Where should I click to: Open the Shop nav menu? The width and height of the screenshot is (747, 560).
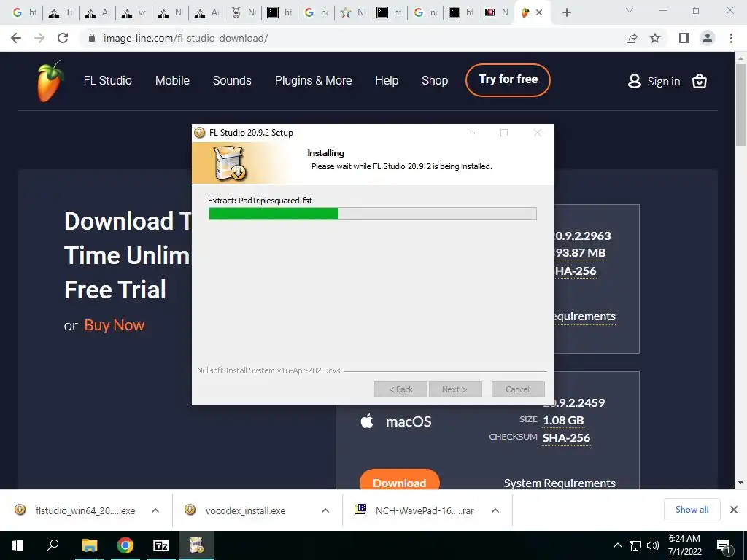click(x=435, y=80)
